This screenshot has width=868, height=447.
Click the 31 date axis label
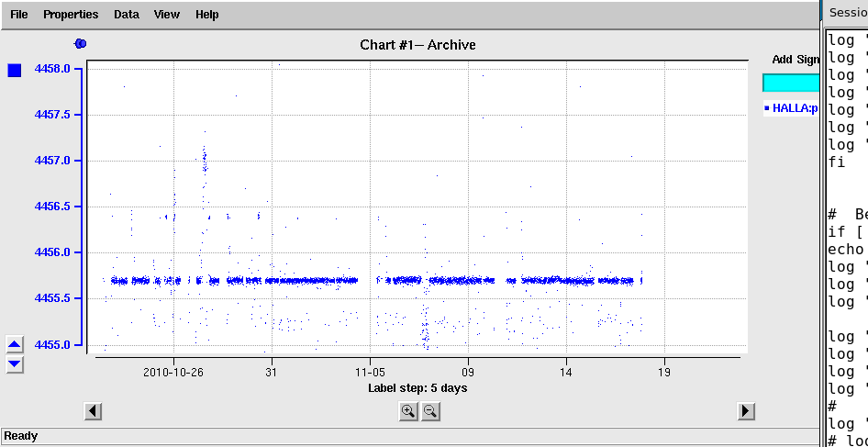272,373
